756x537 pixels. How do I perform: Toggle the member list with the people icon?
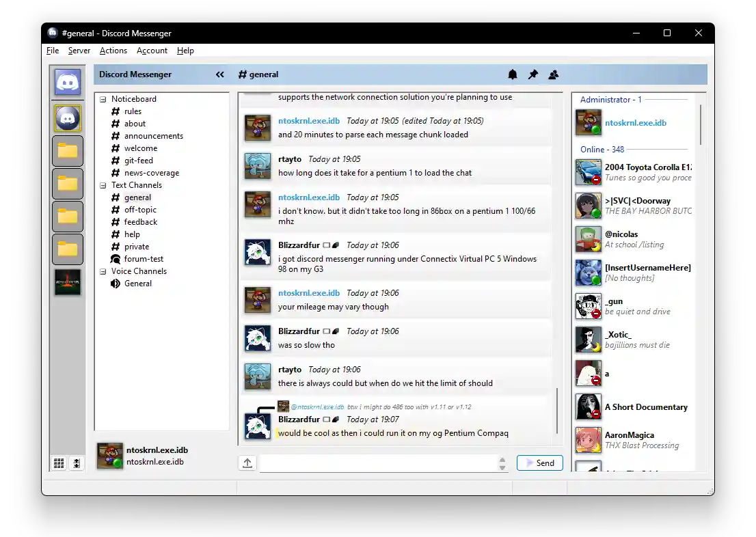pos(553,74)
